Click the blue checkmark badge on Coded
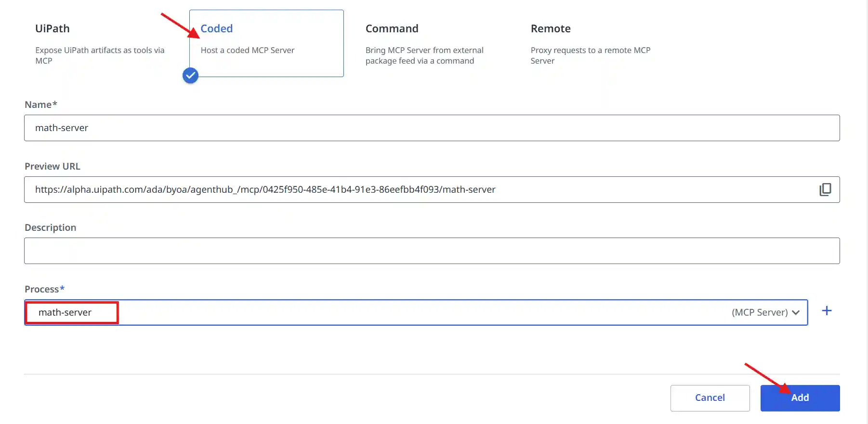868x424 pixels. pyautogui.click(x=190, y=76)
